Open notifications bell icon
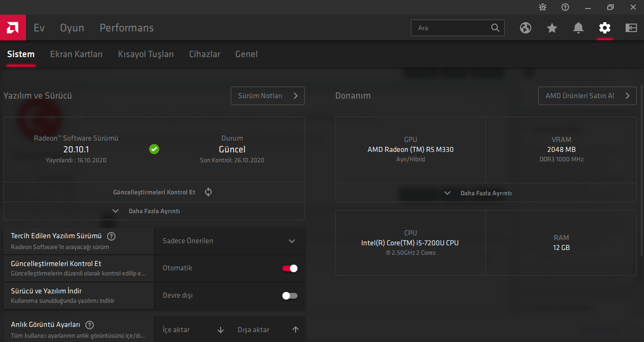 point(578,28)
